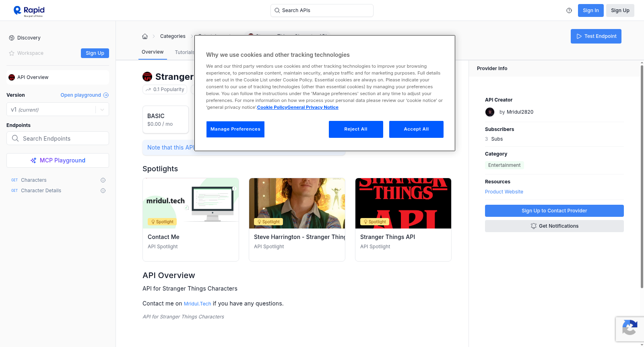Click the Stranger Things API logo icon
Viewport: 644px width, 347px height.
(x=147, y=77)
